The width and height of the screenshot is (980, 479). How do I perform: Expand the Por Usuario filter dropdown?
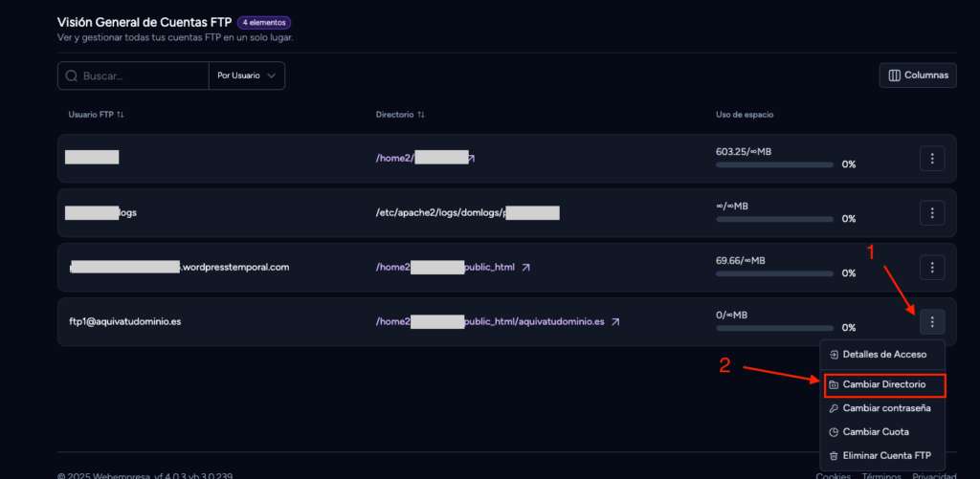246,76
